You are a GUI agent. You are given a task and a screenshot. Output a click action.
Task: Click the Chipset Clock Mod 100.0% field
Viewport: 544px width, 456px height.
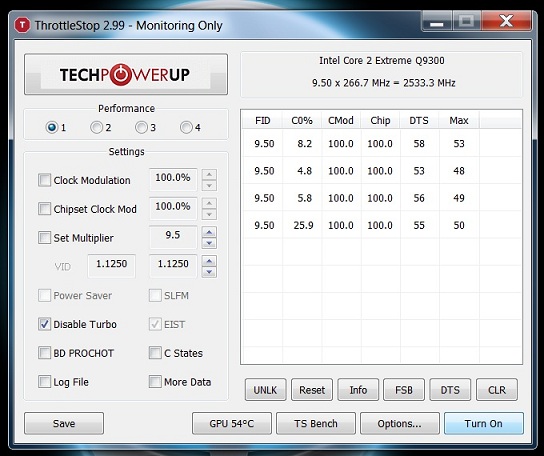point(173,208)
